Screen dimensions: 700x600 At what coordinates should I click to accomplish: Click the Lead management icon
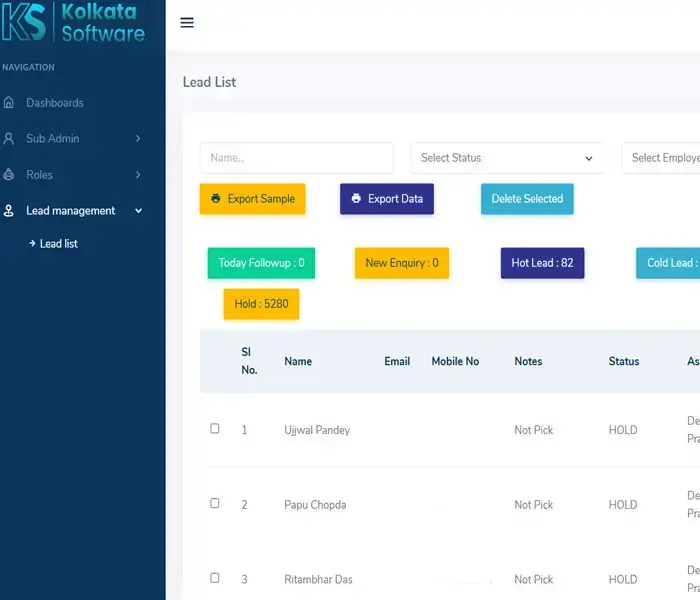click(x=9, y=211)
